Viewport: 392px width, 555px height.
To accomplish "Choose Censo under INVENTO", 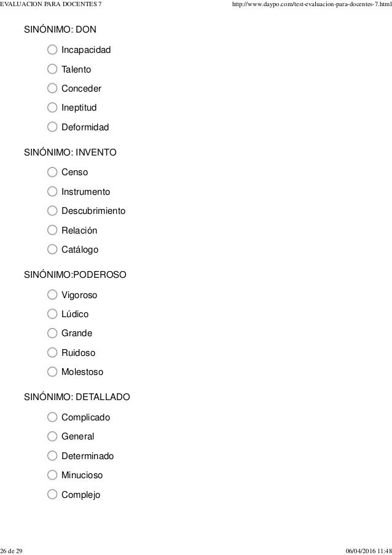I will pyautogui.click(x=52, y=172).
